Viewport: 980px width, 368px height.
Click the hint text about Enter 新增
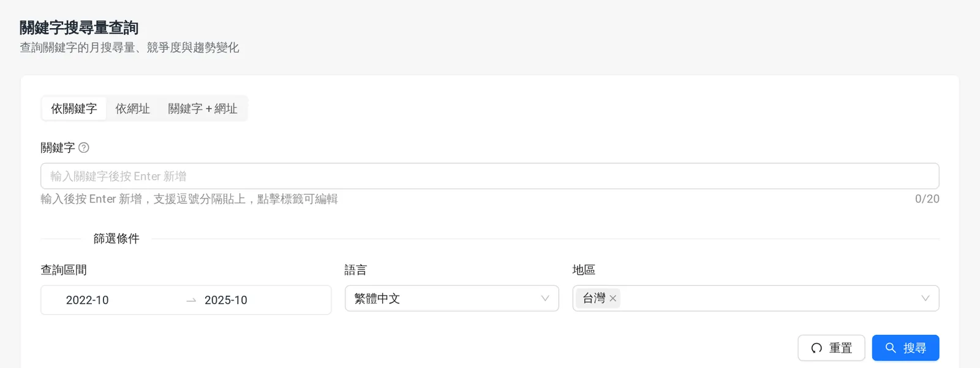click(x=189, y=199)
